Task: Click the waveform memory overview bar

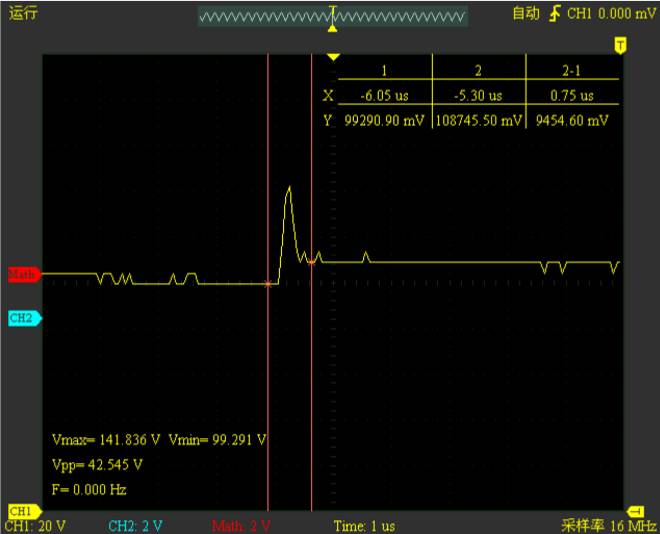Action: click(332, 17)
